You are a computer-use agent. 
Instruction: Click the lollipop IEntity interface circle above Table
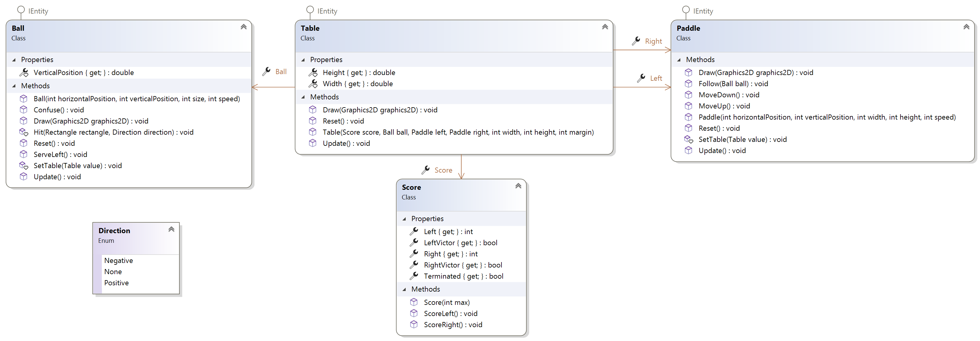310,9
